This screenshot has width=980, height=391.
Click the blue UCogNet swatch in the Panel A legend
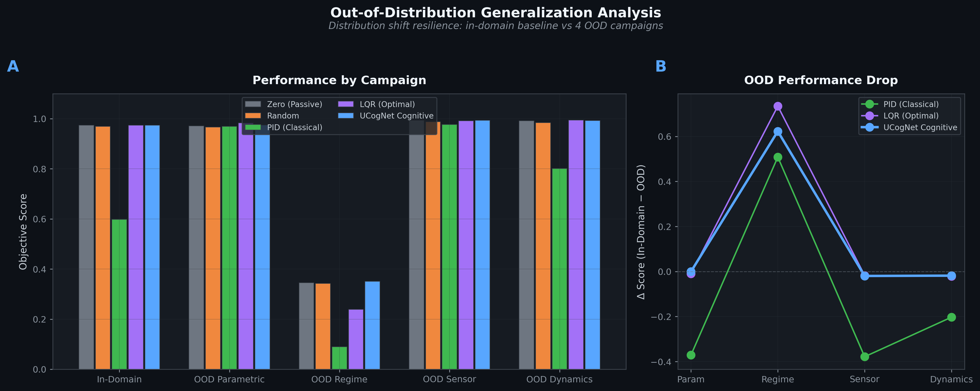click(346, 116)
